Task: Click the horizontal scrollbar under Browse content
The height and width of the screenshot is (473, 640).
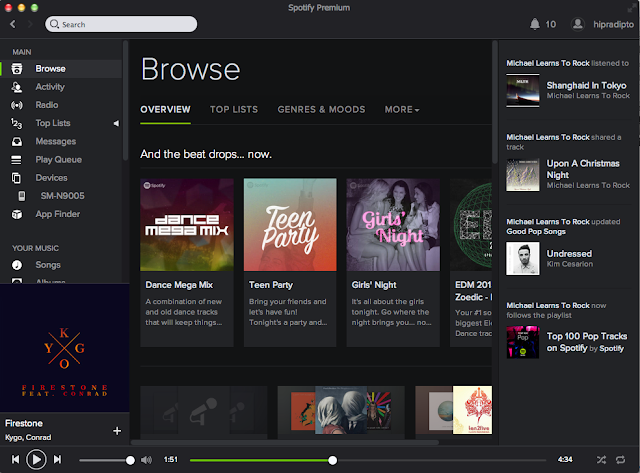Action: click(x=284, y=442)
